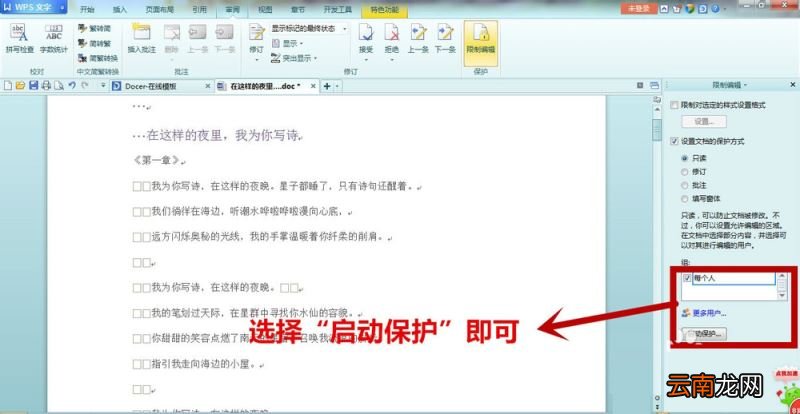The image size is (800, 414).
Task: Click the 更多用户... link
Action: (x=709, y=313)
